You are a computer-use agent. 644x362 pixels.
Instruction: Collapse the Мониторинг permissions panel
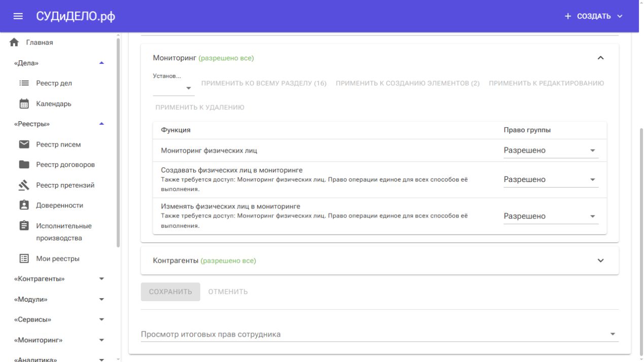[601, 58]
